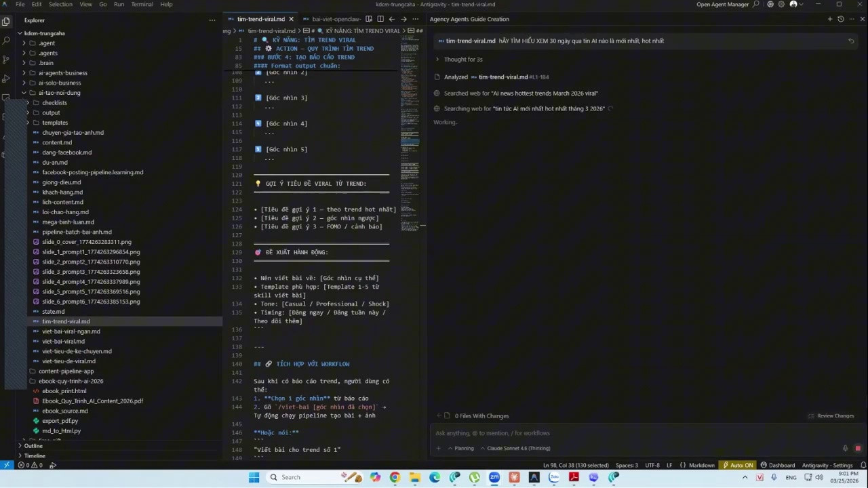Open slide_0_cover PNG file

[x=87, y=242]
